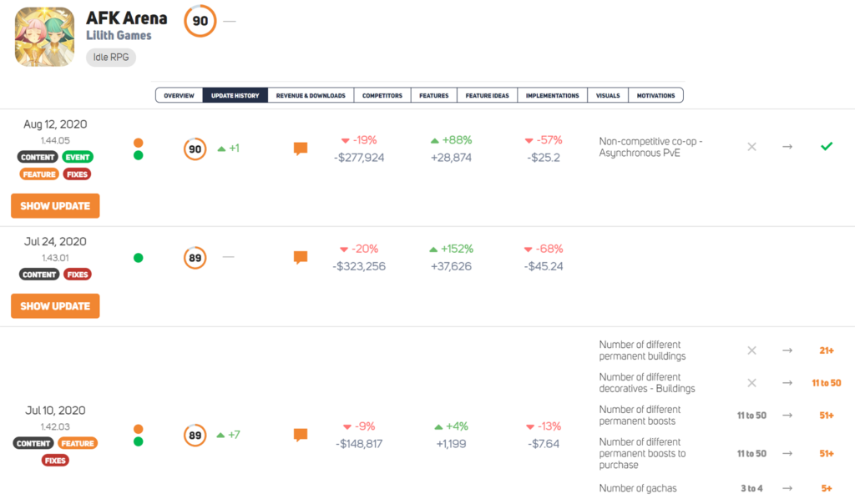Click score 89 circle for Jul 24 update

coord(195,258)
